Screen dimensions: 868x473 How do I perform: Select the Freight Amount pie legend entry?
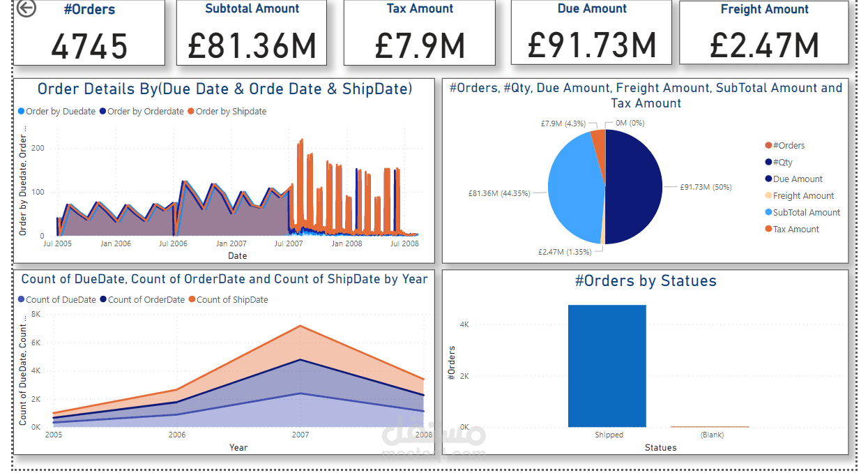pos(799,196)
